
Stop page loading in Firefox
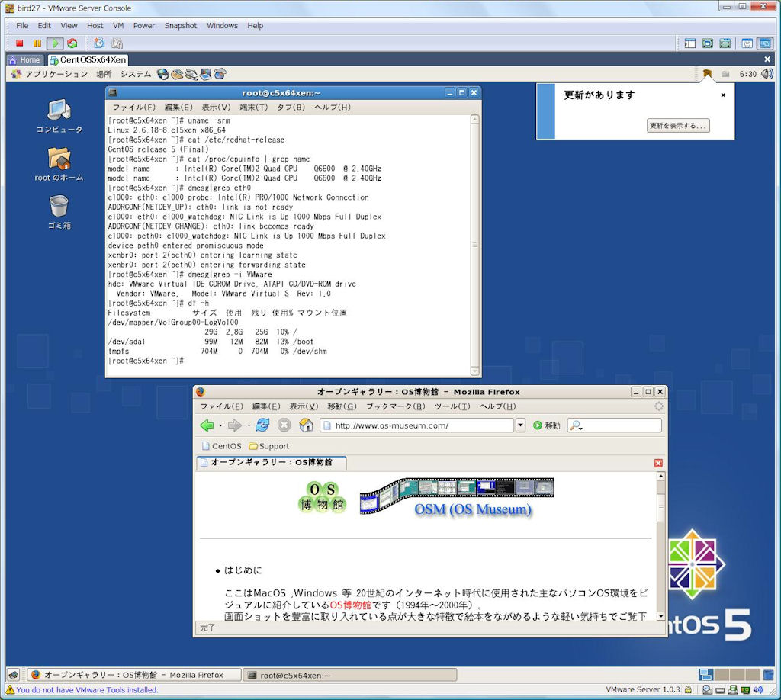coord(284,425)
